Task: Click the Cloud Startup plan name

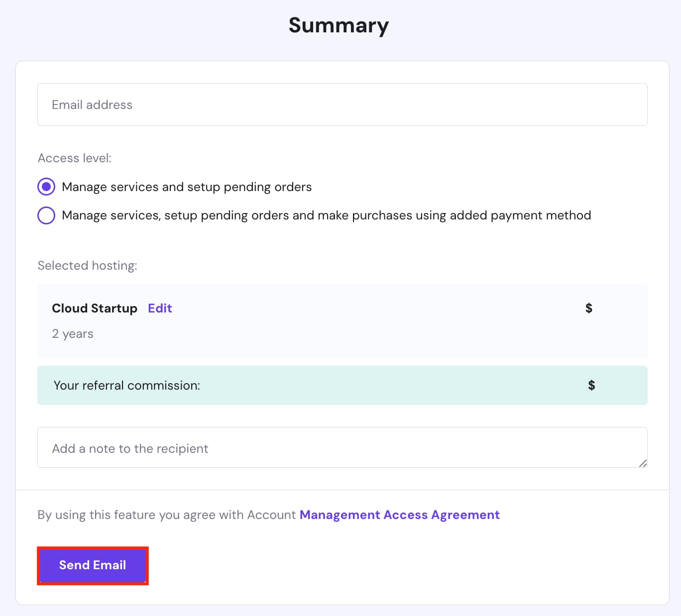Action: pos(95,308)
